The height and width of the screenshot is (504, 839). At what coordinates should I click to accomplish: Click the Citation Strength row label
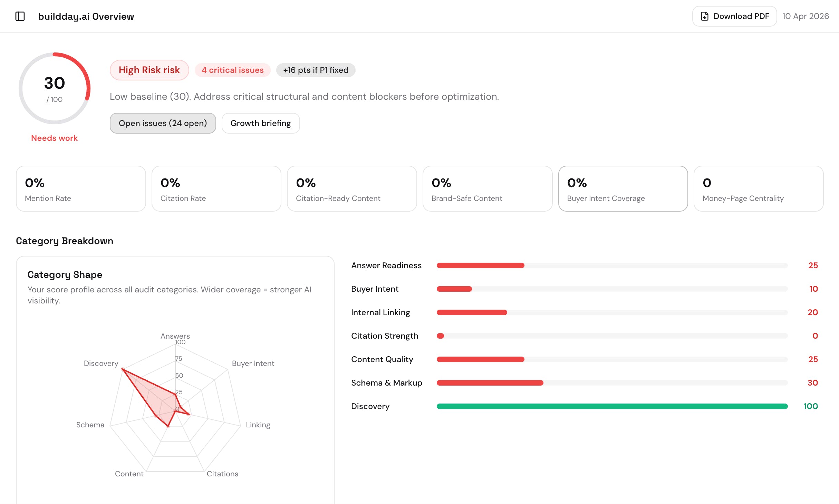pyautogui.click(x=384, y=336)
